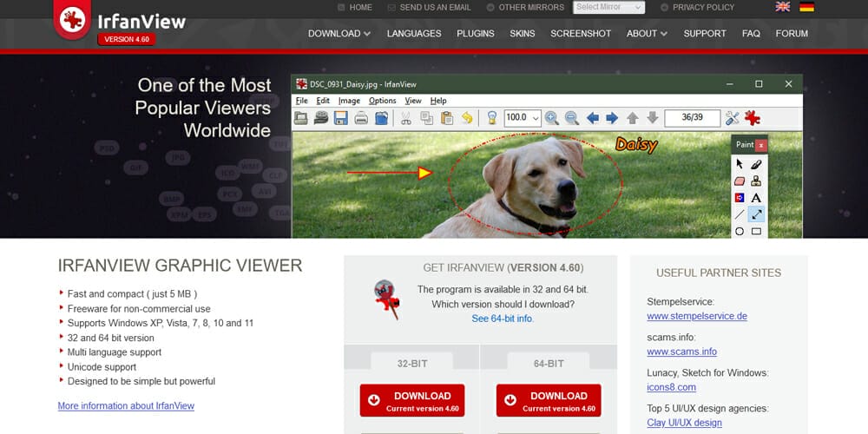Select the arrow line tool in Paint panel
The image size is (868, 434).
point(756,214)
